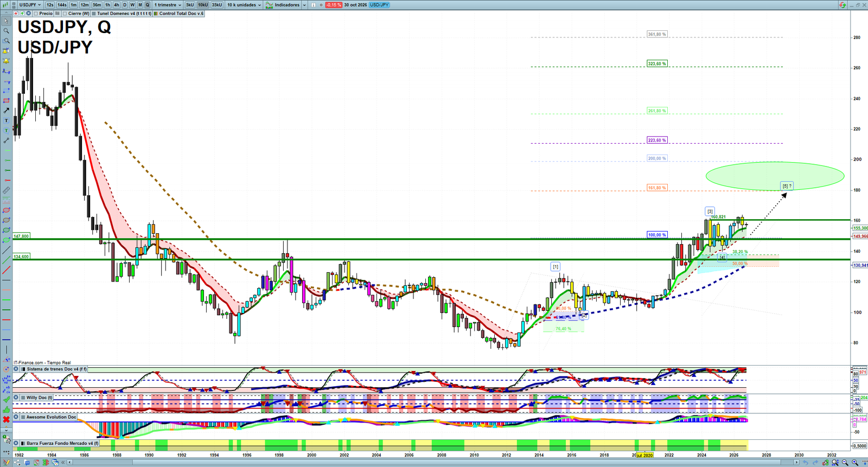The height and width of the screenshot is (467, 868).
Task: Toggle Sistema de trenes Doc v4 visibility
Action: pos(23,369)
